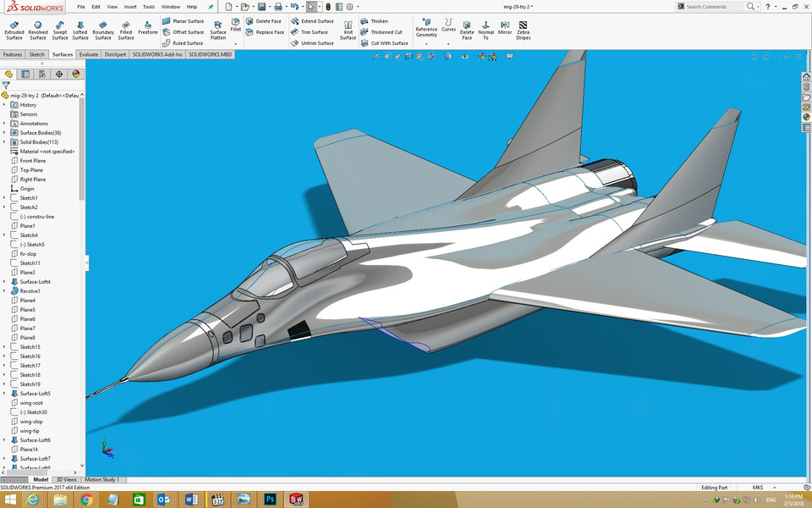Activate the Boundary Surface tool
Viewport: 812px width, 508px height.
pos(103,30)
